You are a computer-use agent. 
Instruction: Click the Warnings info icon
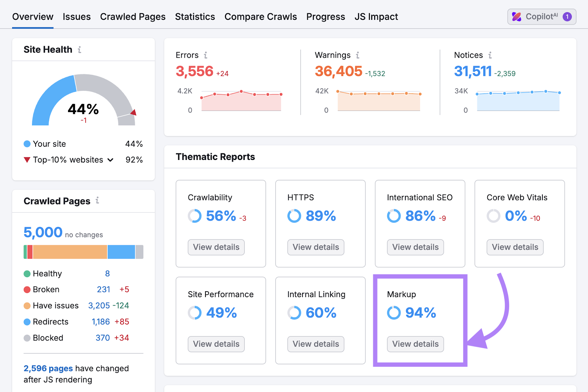pyautogui.click(x=358, y=55)
